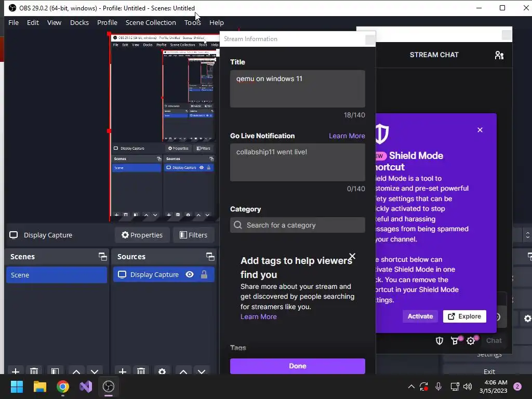Open Learn More link about tags

[259, 317]
